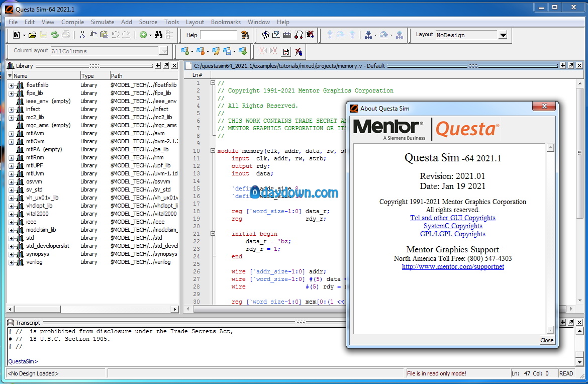
Task: Undock the Library pane
Action: tap(166, 66)
